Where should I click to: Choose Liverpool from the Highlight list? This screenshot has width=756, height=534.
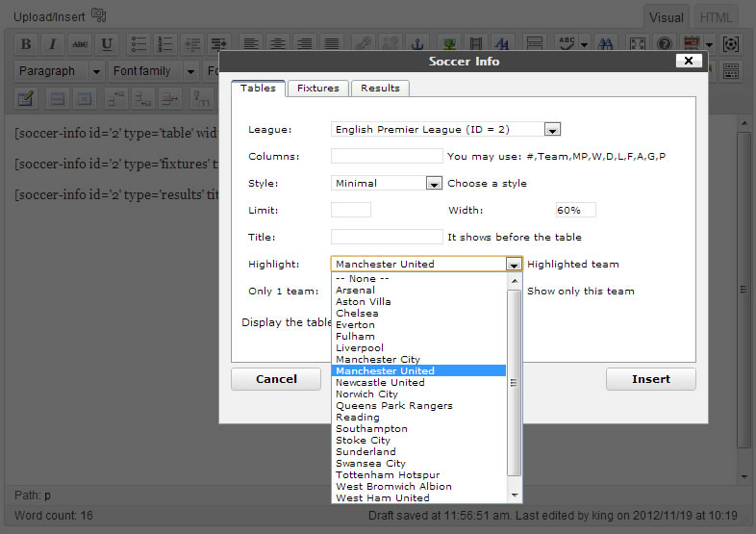[360, 348]
